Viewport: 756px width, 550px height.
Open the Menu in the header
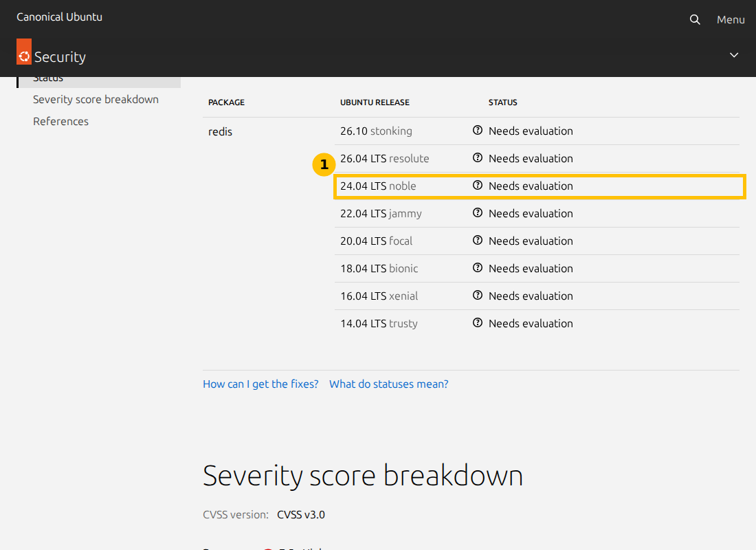pos(731,20)
